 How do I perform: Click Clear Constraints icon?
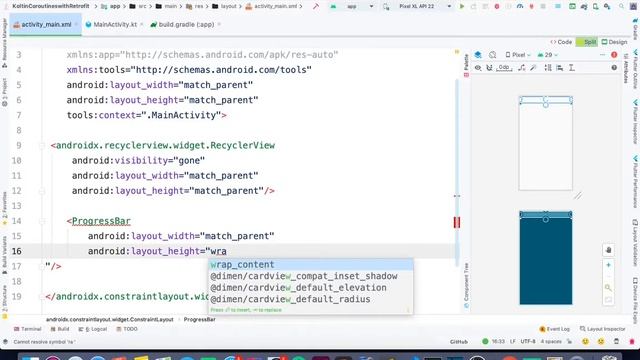coord(522,68)
